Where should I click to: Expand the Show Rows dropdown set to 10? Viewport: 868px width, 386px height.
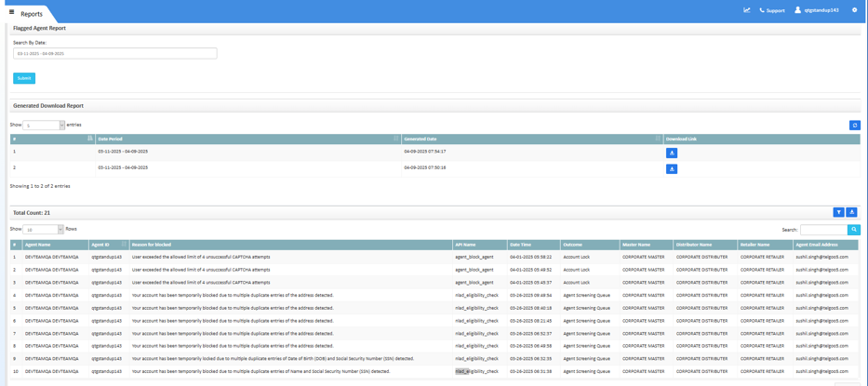(44, 230)
